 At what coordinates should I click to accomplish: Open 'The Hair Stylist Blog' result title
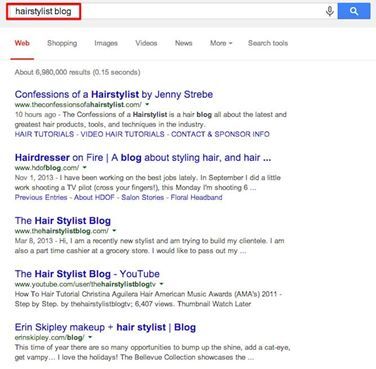(63, 221)
